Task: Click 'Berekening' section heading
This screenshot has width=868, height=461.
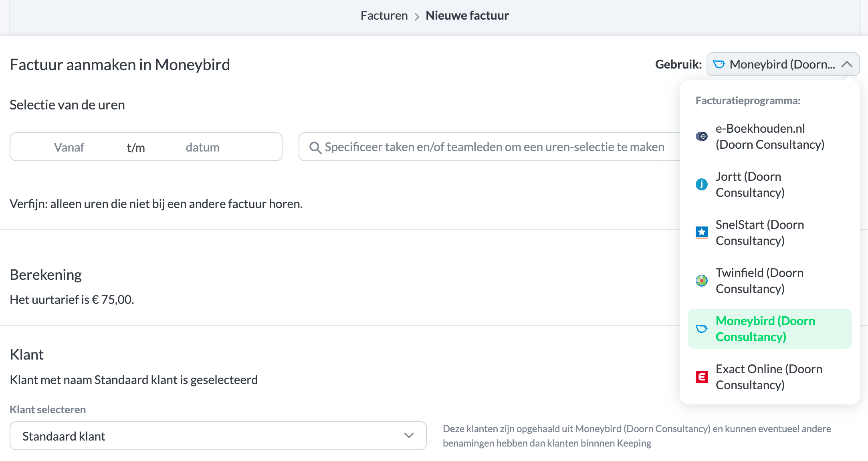Action: (x=46, y=275)
